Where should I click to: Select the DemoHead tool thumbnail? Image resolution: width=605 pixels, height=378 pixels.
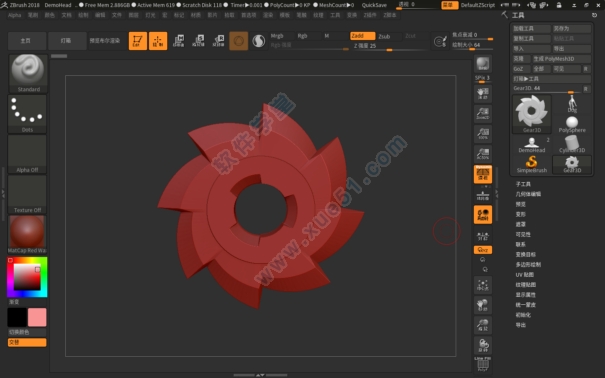tap(532, 145)
